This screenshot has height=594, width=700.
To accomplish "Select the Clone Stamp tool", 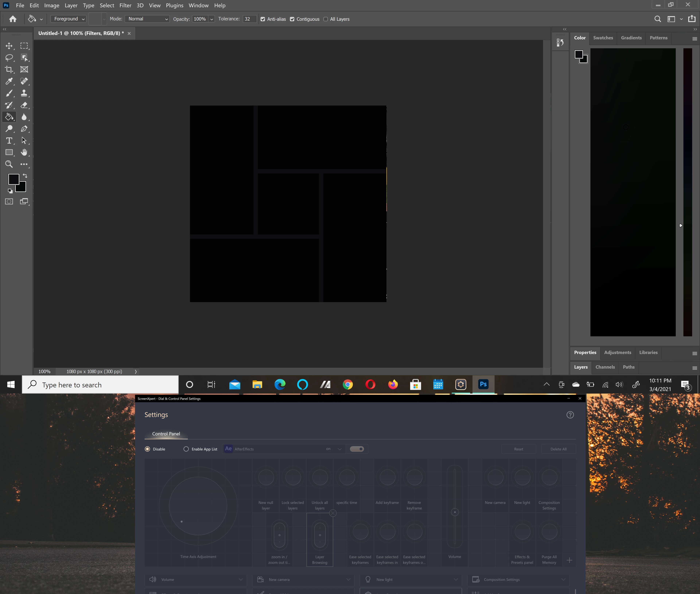I will (x=24, y=93).
